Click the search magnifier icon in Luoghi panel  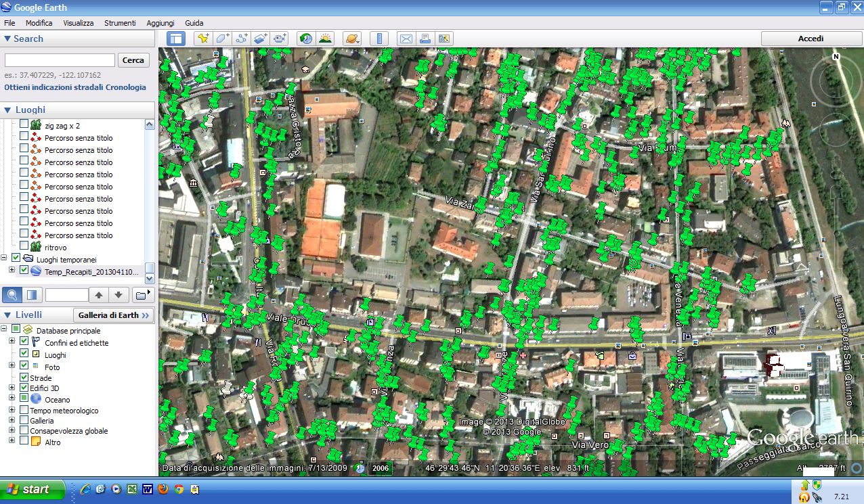click(12, 295)
